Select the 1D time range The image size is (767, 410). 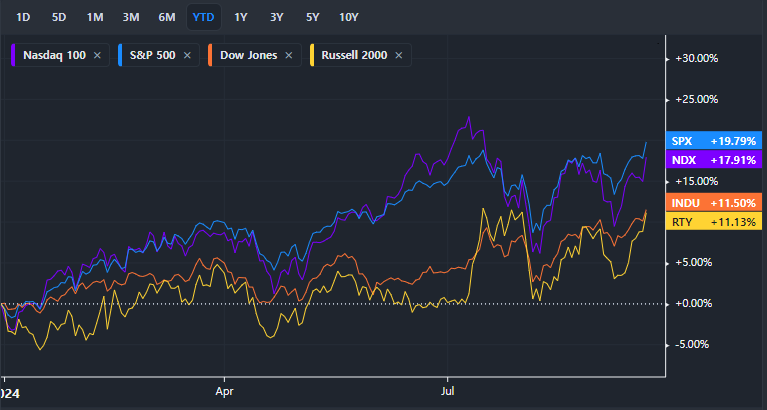23,17
